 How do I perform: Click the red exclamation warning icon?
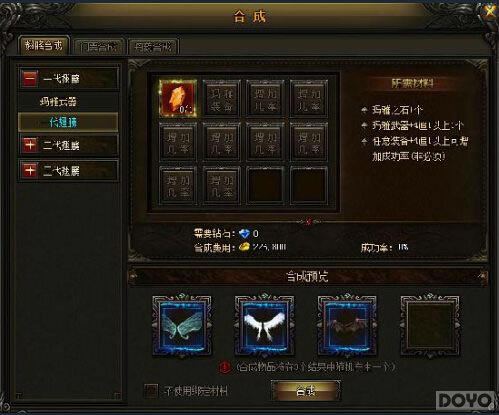(225, 367)
